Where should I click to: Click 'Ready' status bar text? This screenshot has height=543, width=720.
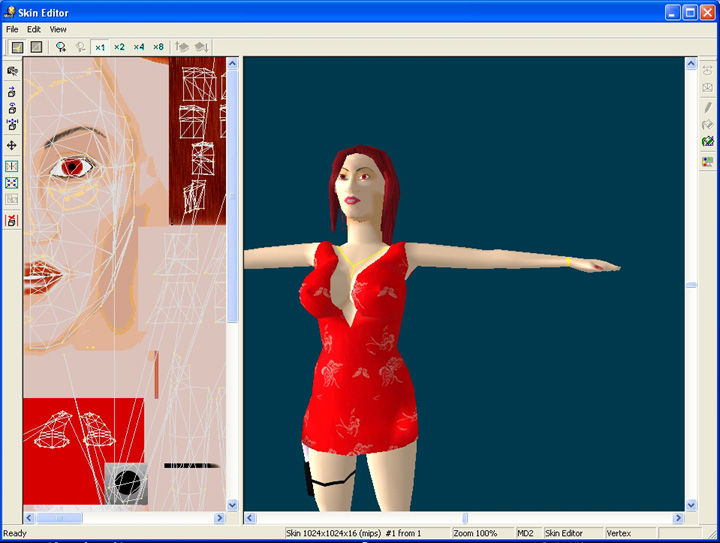point(15,533)
